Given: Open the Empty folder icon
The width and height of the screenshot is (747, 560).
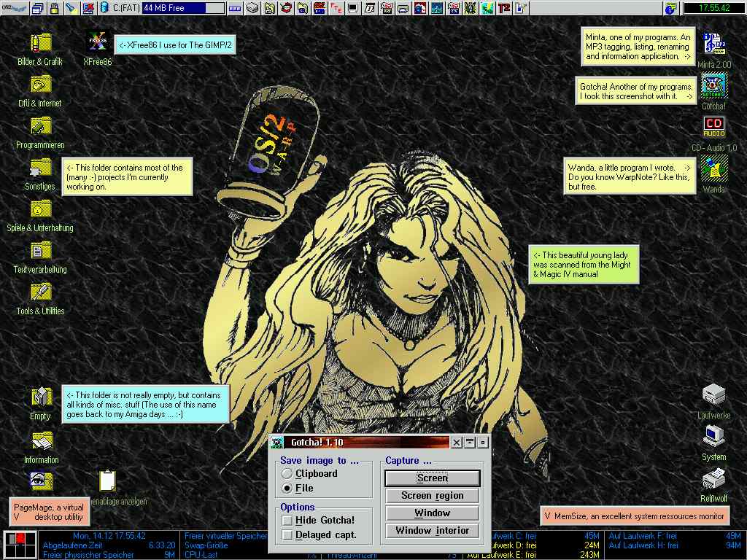Looking at the screenshot, I should [42, 397].
